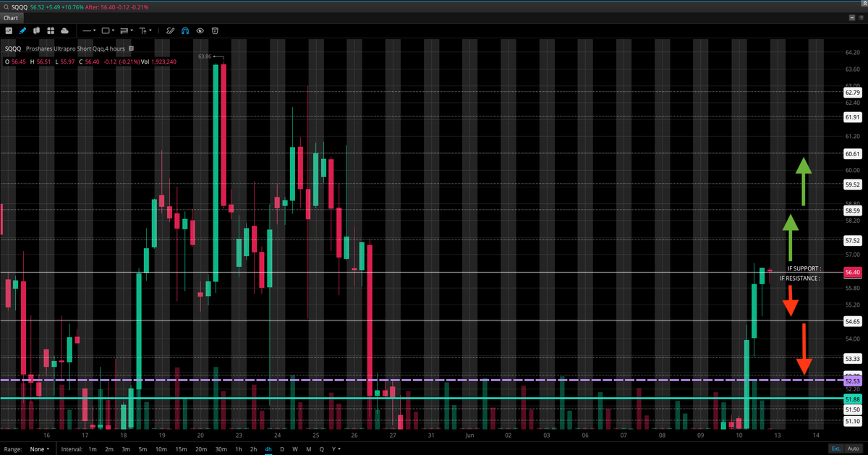Set interval to 3m

click(x=126, y=449)
